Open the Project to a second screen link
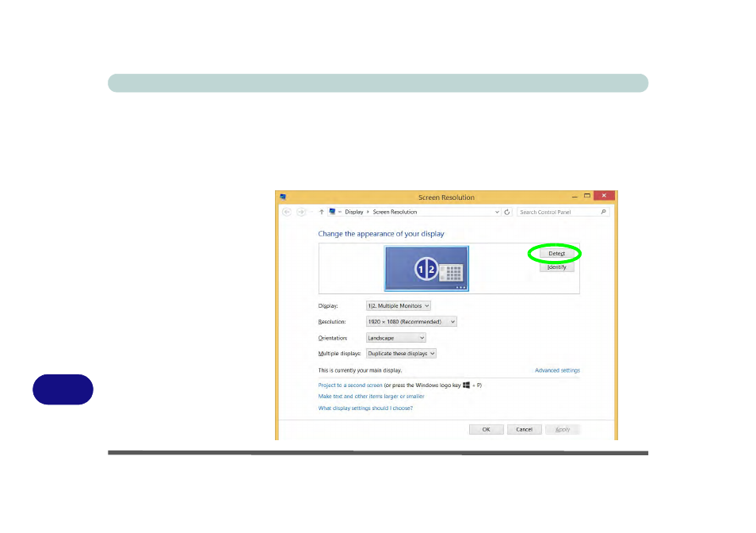 click(x=350, y=385)
